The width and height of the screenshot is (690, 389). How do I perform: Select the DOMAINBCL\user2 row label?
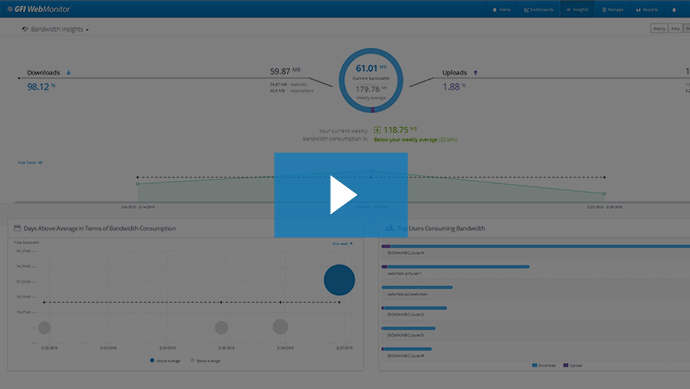coord(405,315)
